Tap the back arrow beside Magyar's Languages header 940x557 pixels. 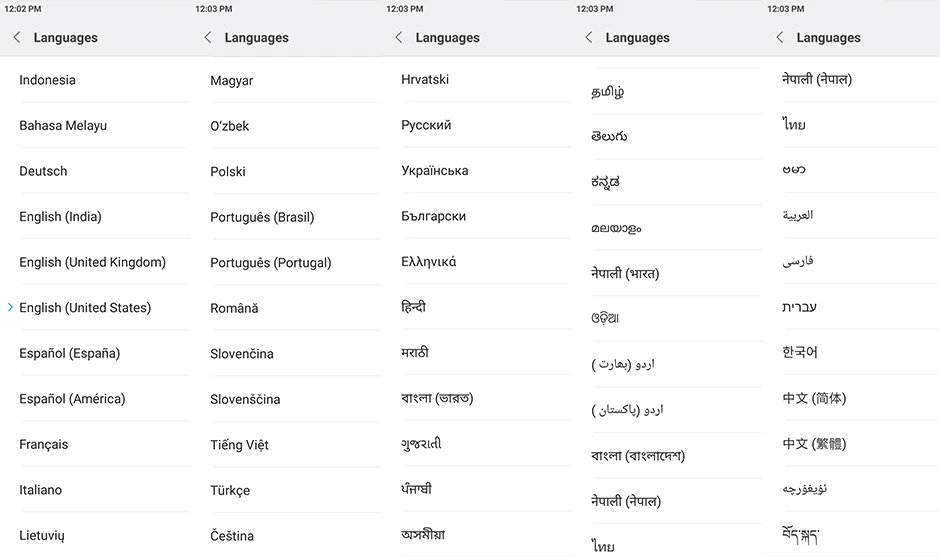(x=207, y=37)
